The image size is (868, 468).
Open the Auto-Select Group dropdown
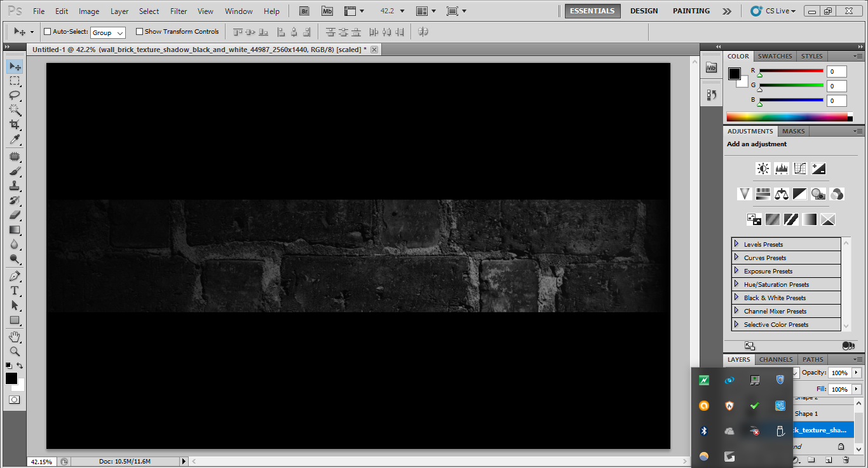(107, 32)
